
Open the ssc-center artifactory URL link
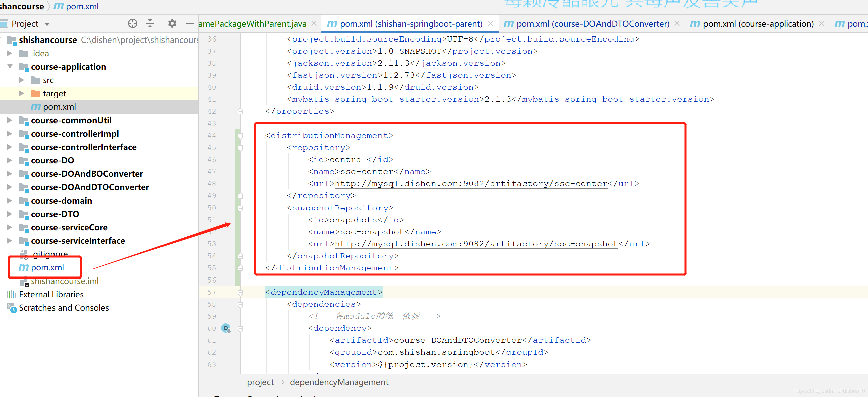(470, 184)
